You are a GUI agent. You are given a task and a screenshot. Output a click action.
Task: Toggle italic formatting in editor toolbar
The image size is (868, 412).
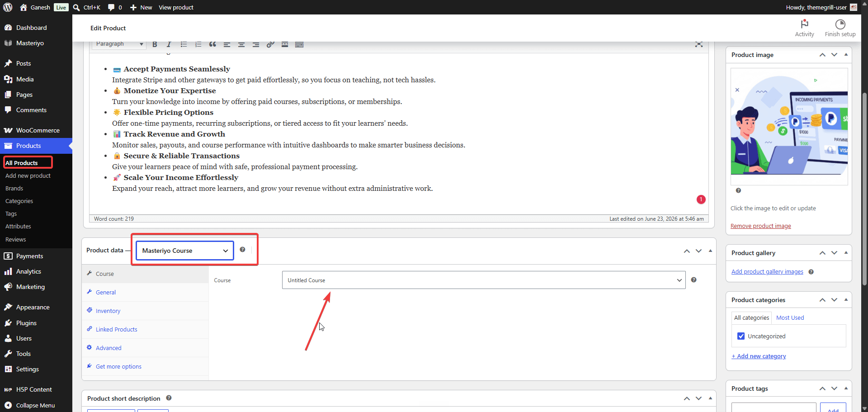click(169, 44)
